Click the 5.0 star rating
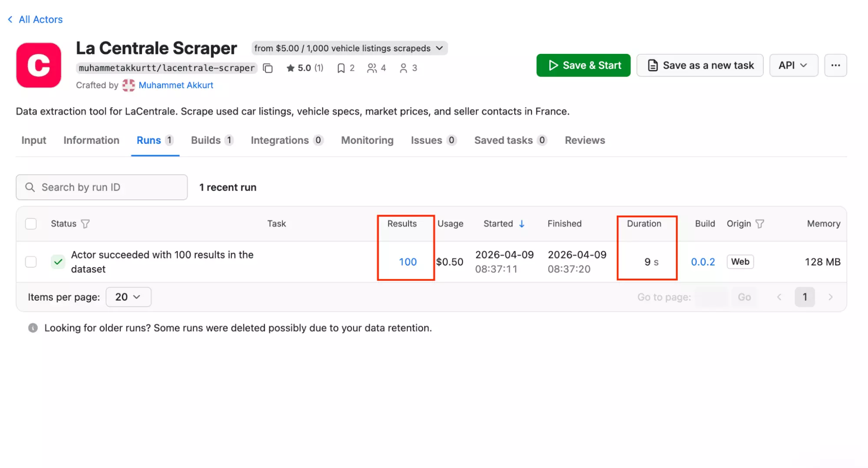 pyautogui.click(x=305, y=68)
